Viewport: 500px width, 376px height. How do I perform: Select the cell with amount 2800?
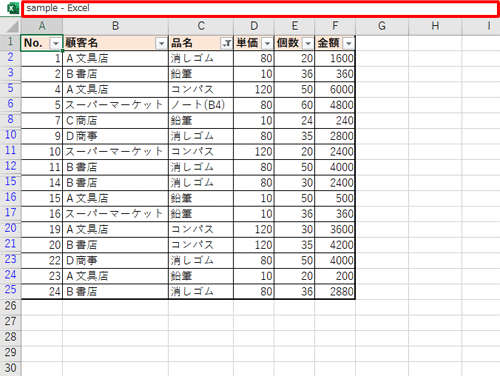coord(335,136)
